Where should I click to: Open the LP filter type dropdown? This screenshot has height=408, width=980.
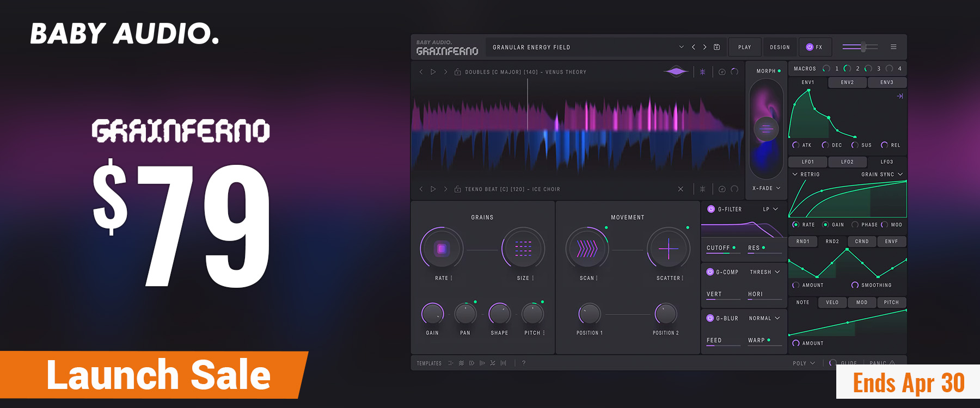coord(770,209)
